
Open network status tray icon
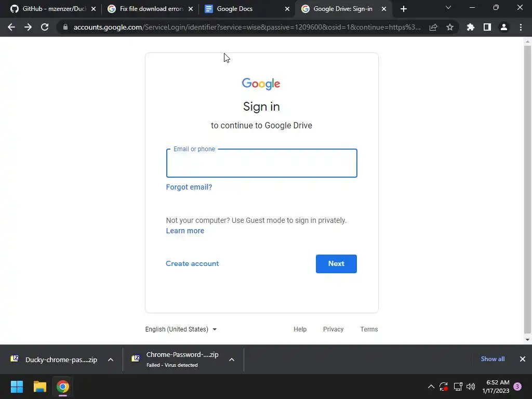[458, 387]
